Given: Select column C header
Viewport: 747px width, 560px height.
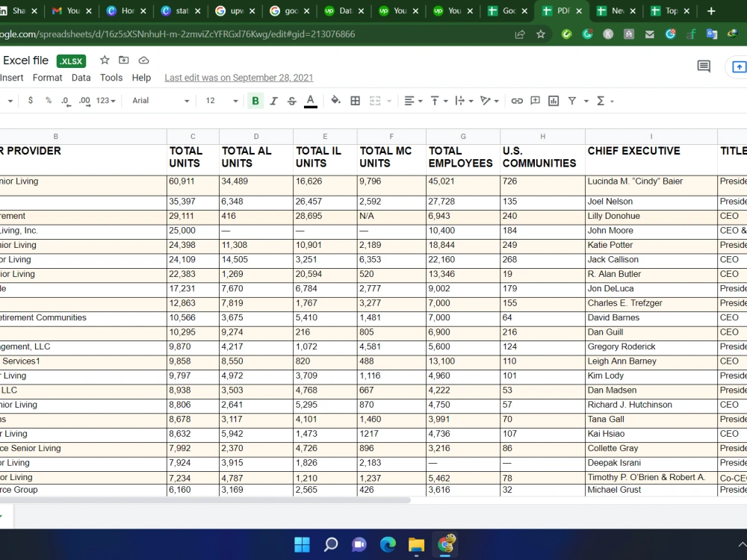Looking at the screenshot, I should tap(193, 137).
